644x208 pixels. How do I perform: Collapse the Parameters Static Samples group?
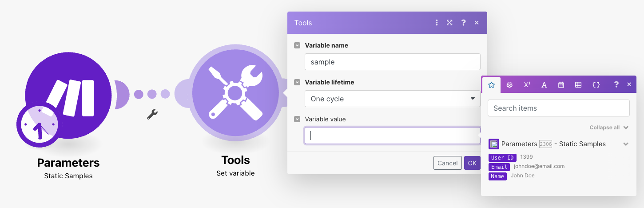[626, 144]
